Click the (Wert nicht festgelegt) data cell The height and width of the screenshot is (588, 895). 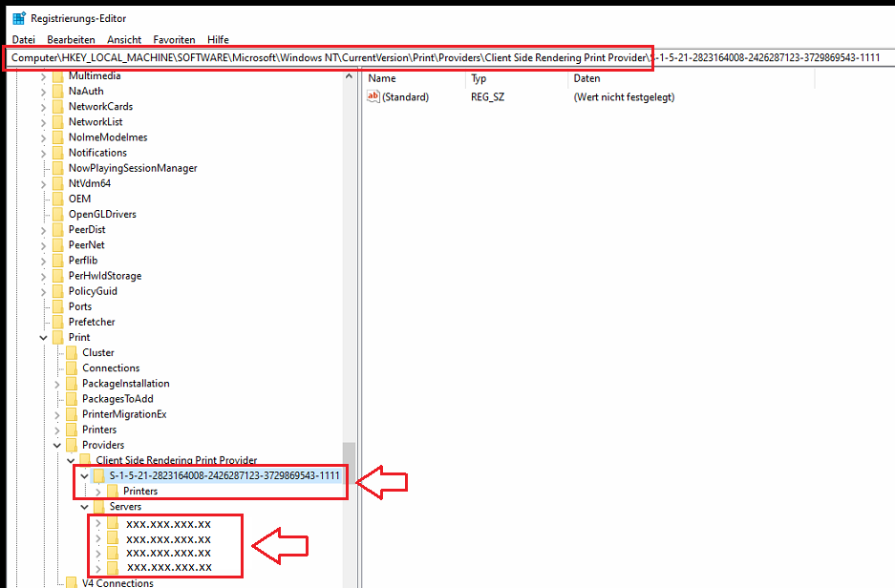624,97
